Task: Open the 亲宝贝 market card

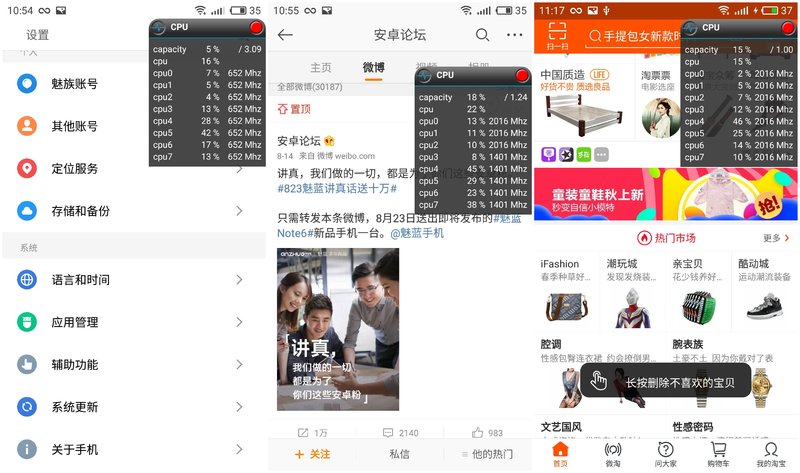Action: coord(698,291)
